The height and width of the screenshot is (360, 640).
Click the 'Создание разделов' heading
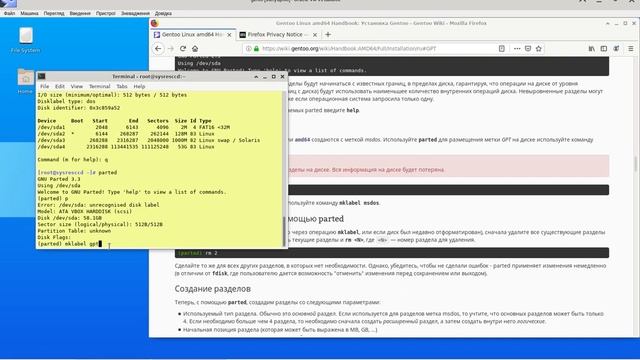(x=213, y=289)
